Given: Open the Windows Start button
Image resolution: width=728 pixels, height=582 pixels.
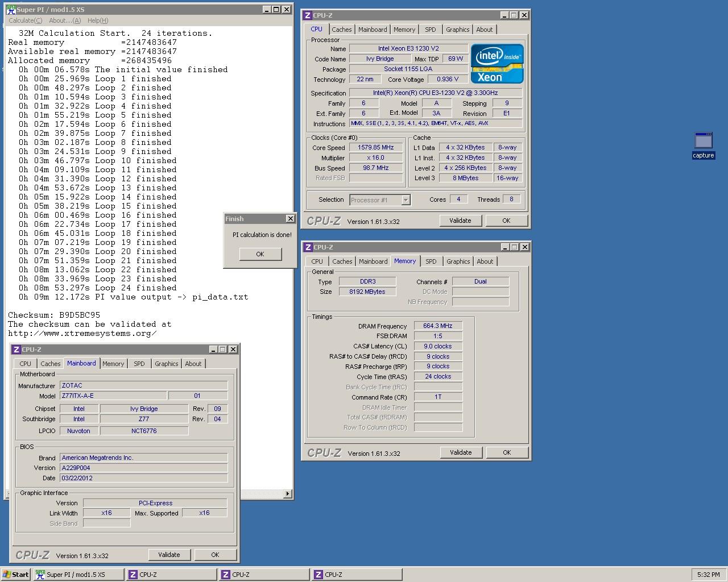Looking at the screenshot, I should pos(16,575).
